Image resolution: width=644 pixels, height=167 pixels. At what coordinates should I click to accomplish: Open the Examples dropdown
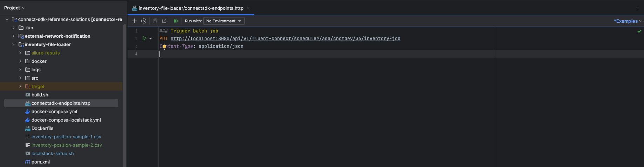(628, 21)
